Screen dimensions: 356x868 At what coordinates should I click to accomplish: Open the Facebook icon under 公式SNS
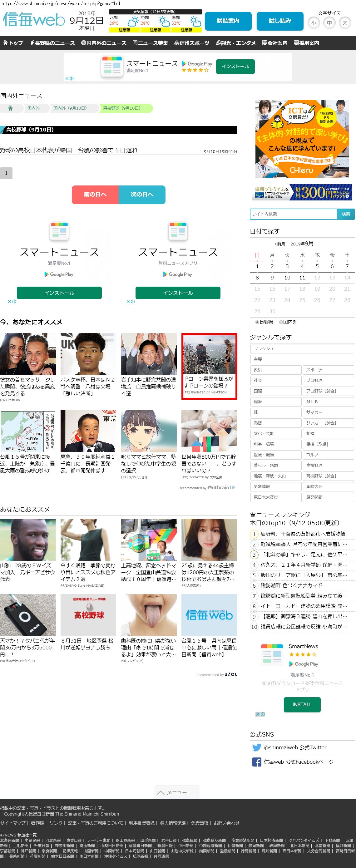(x=257, y=762)
